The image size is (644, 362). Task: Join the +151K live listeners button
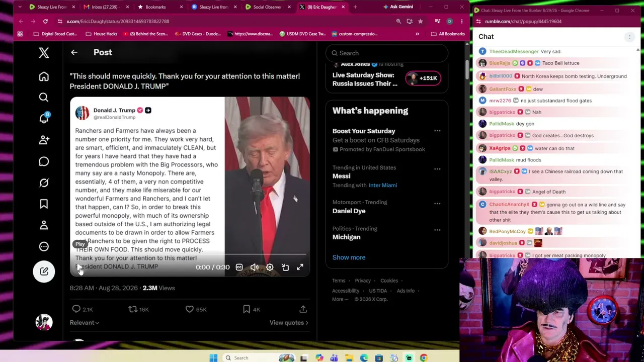pos(423,78)
